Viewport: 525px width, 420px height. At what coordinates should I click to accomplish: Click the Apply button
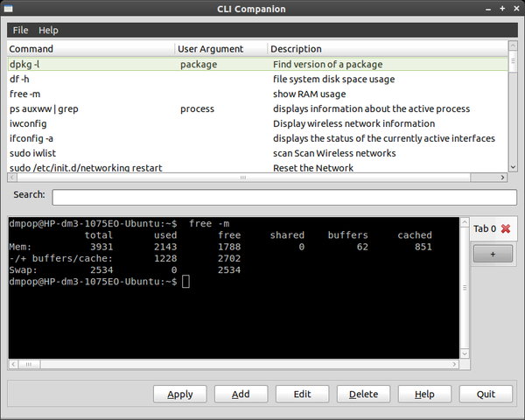tap(180, 394)
